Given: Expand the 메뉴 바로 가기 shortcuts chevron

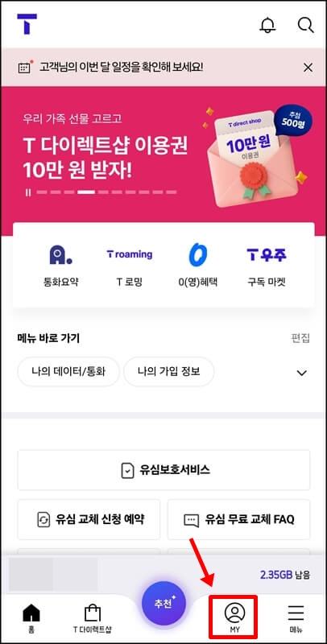Looking at the screenshot, I should click(x=301, y=373).
